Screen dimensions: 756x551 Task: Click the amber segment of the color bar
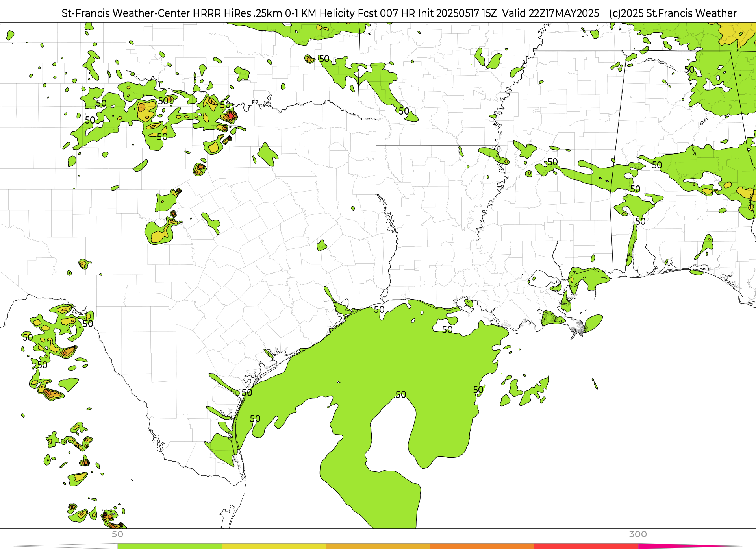(x=378, y=546)
